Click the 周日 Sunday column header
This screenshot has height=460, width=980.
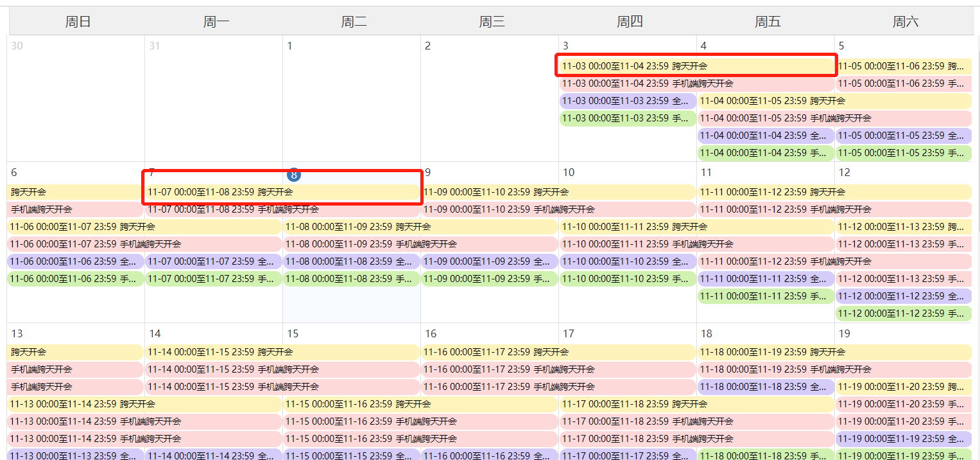[77, 21]
